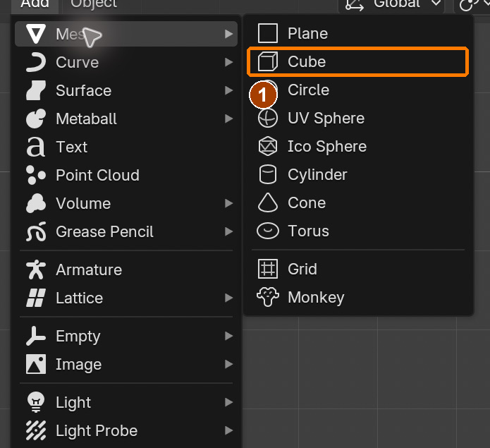The height and width of the screenshot is (448, 490).
Task: Expand the Volume submenu arrow
Action: coord(228,203)
